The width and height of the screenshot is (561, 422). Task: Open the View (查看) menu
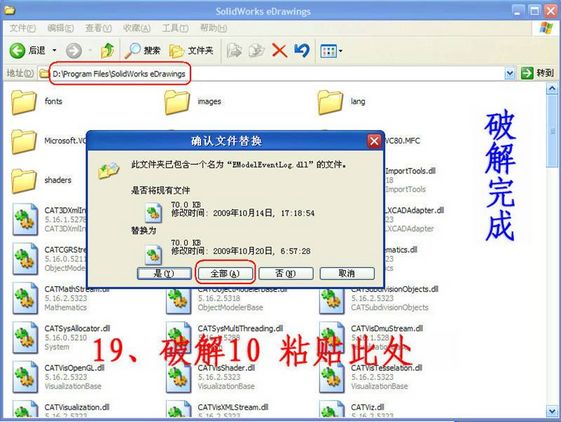coord(98,28)
